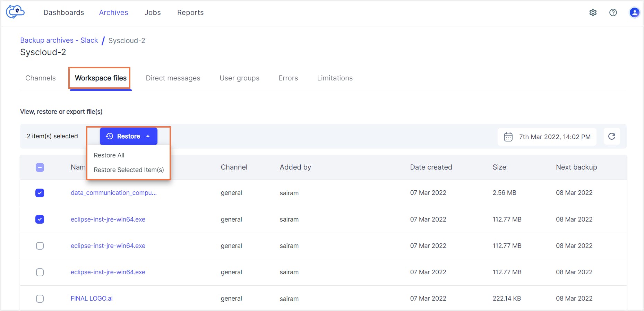Viewport: 644px width, 311px height.
Task: Click the SysCloud cloud logo
Action: 15,12
